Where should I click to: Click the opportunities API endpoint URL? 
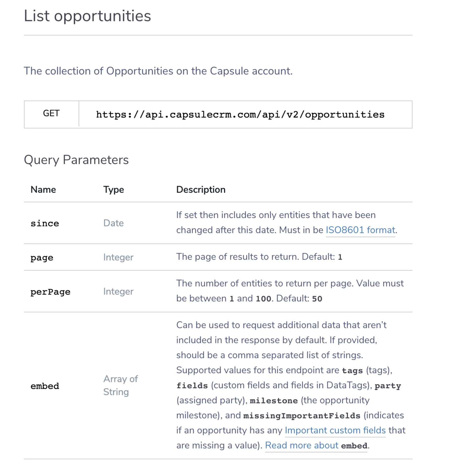[240, 115]
